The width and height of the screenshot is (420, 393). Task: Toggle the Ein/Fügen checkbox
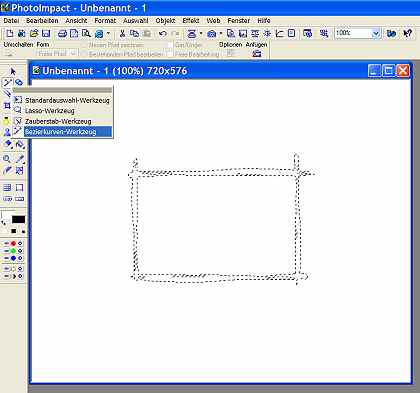click(170, 45)
